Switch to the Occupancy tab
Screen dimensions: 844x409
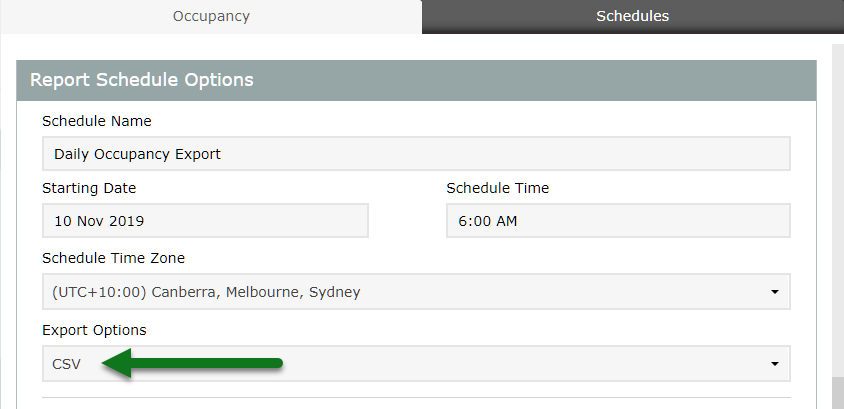(211, 16)
